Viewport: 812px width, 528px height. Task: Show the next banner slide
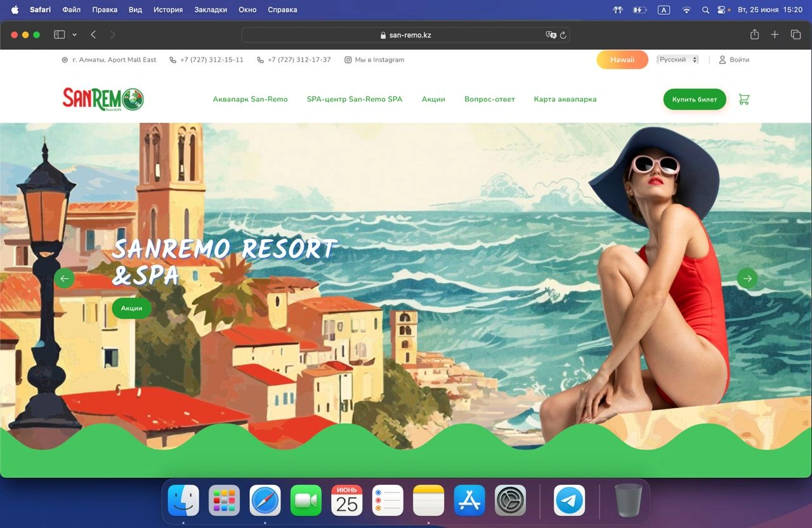747,278
